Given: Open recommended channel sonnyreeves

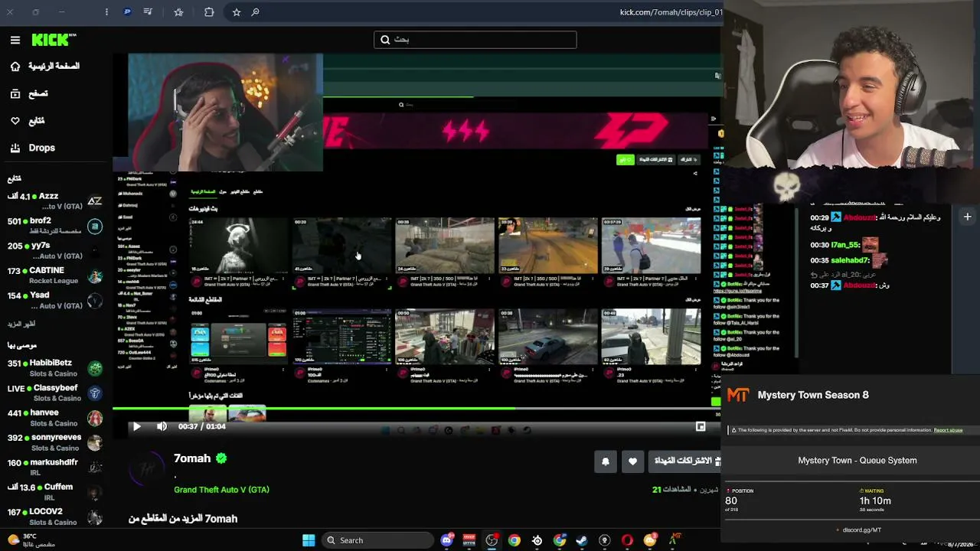Looking at the screenshot, I should (55, 442).
